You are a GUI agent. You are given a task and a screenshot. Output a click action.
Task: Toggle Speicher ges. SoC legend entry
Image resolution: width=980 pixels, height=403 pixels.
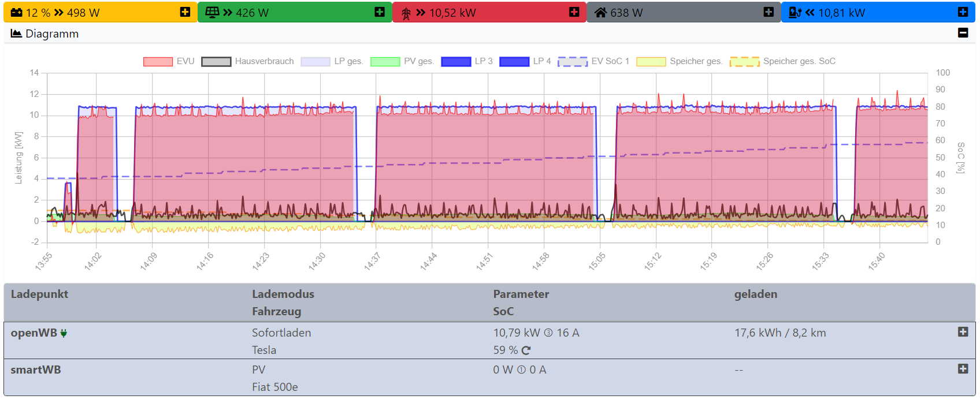click(783, 61)
